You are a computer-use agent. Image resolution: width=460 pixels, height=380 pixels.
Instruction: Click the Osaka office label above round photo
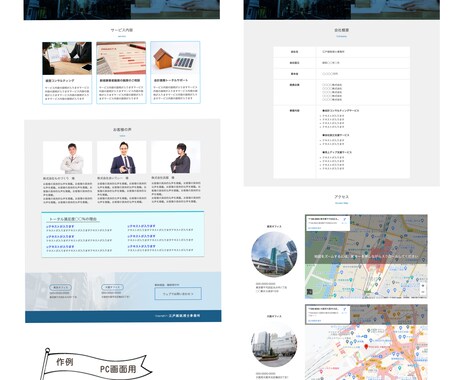pyautogui.click(x=274, y=316)
